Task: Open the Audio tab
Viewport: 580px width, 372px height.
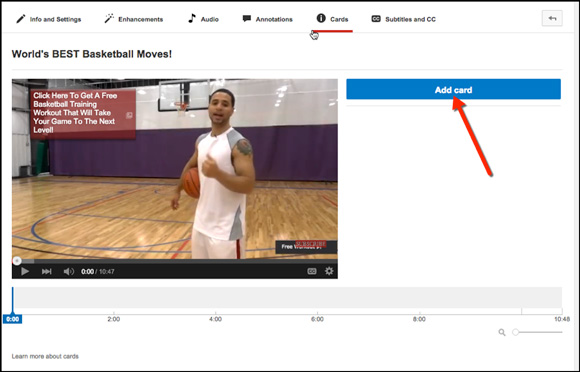Action: [203, 19]
